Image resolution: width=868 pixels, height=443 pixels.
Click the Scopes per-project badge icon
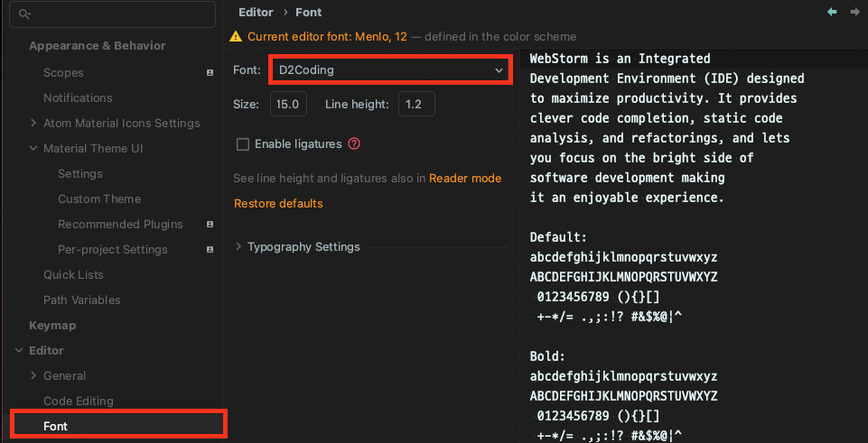[x=210, y=73]
